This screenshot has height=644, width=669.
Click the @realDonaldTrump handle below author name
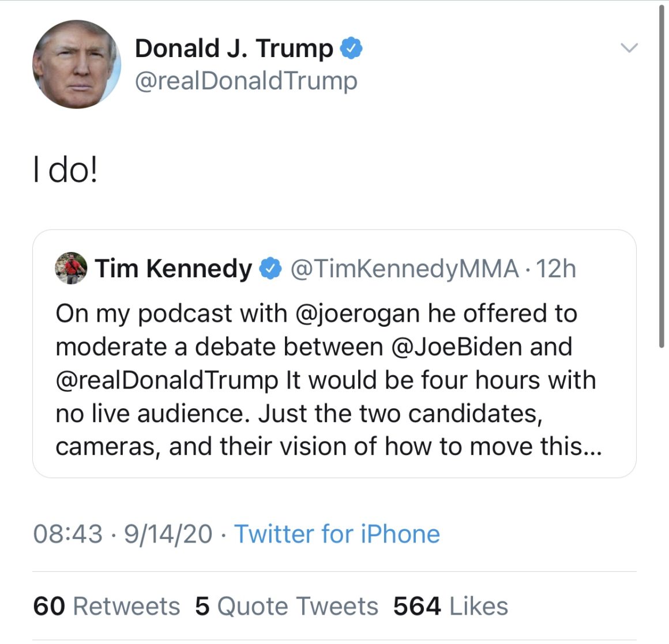246,81
